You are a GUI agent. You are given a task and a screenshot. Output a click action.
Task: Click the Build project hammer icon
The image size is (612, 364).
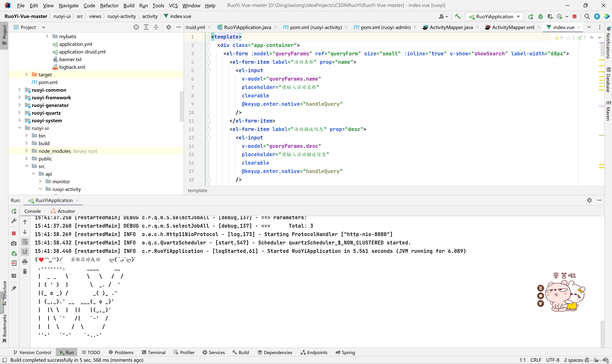(x=457, y=16)
